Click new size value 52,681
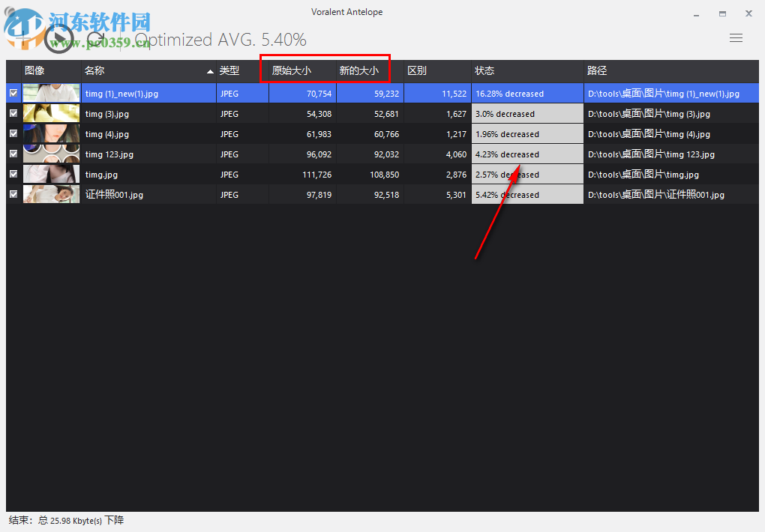The width and height of the screenshot is (765, 532). (x=386, y=114)
